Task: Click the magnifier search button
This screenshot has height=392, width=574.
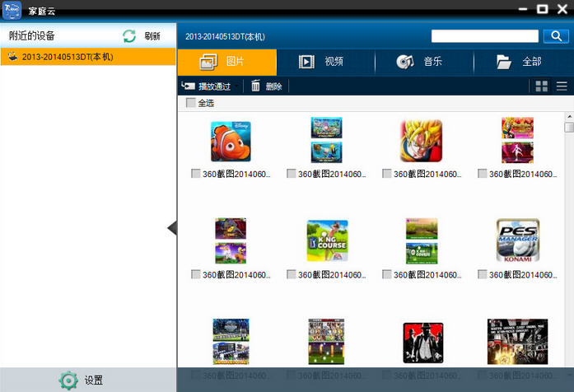Action: tap(556, 36)
